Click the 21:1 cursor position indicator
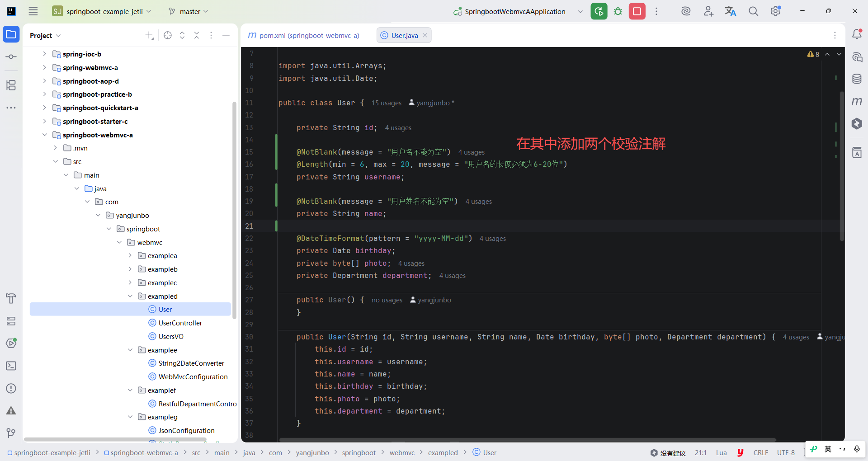Viewport: 868px width, 461px height. (701, 452)
